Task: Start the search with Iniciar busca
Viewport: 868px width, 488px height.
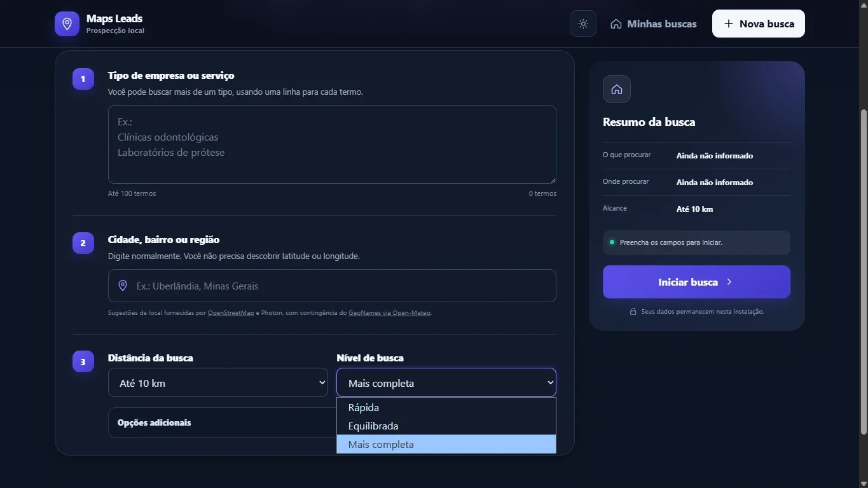Action: [x=696, y=282]
